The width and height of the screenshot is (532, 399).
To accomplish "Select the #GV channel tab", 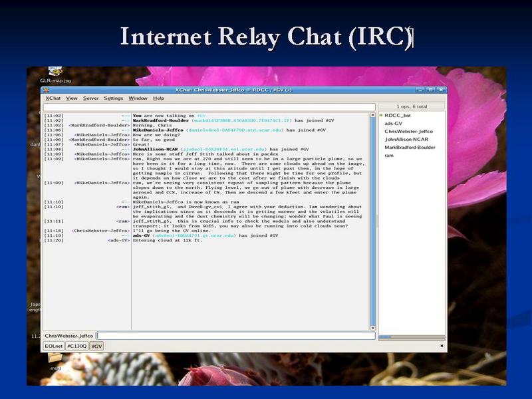I will [x=96, y=346].
